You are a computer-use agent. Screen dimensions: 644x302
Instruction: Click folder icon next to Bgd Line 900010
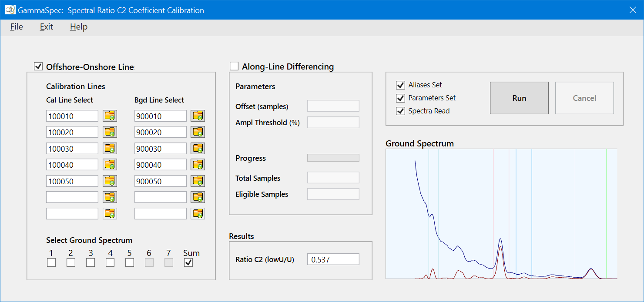point(198,116)
